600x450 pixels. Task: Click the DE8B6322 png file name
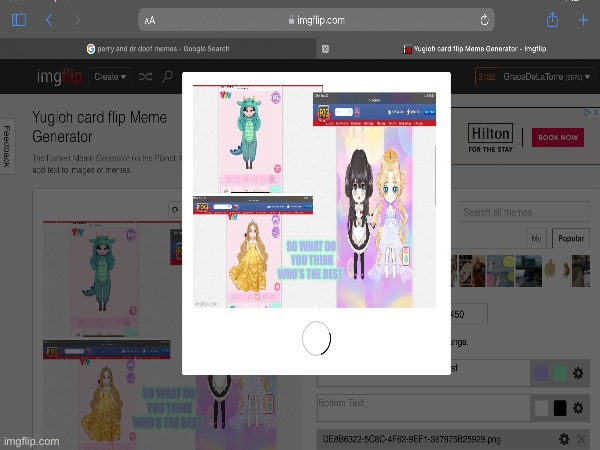click(411, 439)
